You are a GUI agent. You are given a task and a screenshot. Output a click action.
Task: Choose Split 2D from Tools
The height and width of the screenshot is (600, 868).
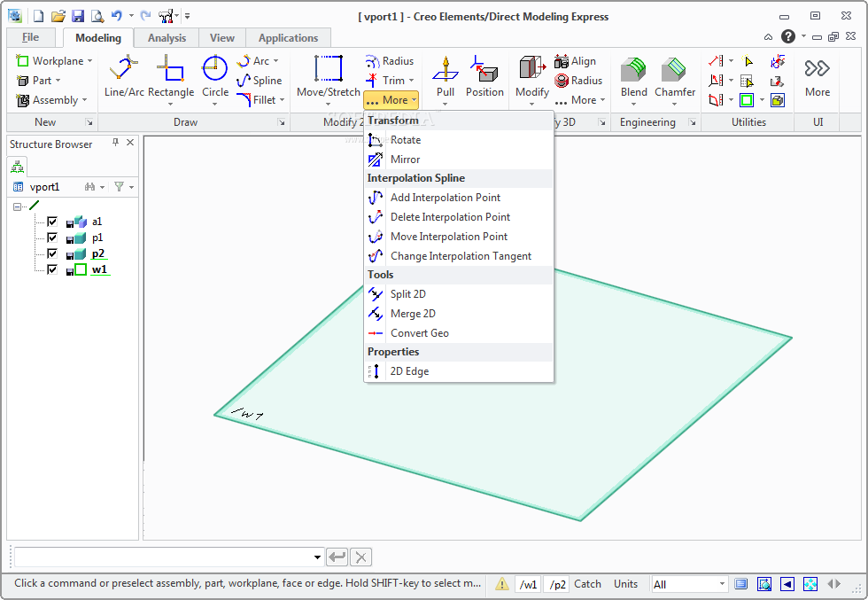pyautogui.click(x=459, y=294)
